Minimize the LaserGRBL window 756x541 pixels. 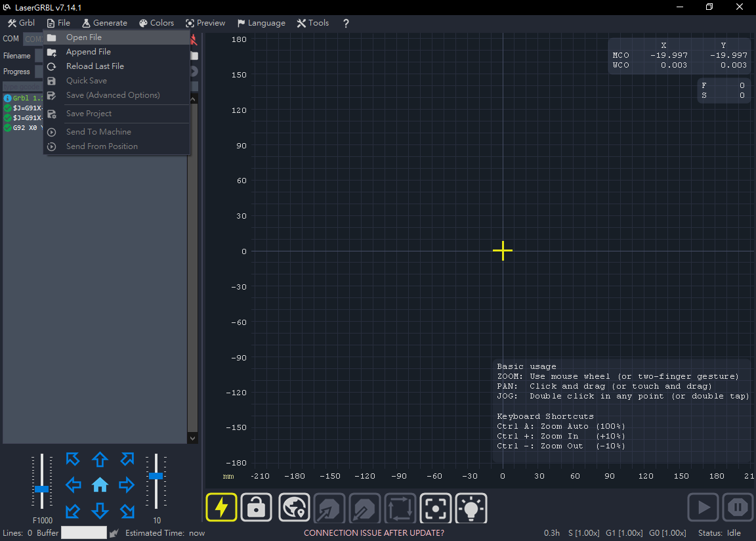point(680,7)
